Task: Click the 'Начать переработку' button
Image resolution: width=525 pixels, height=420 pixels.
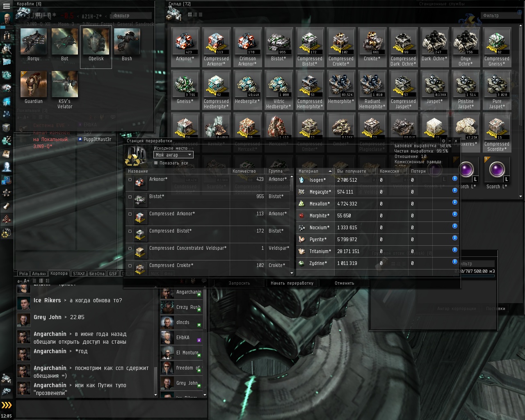Action: point(292,283)
